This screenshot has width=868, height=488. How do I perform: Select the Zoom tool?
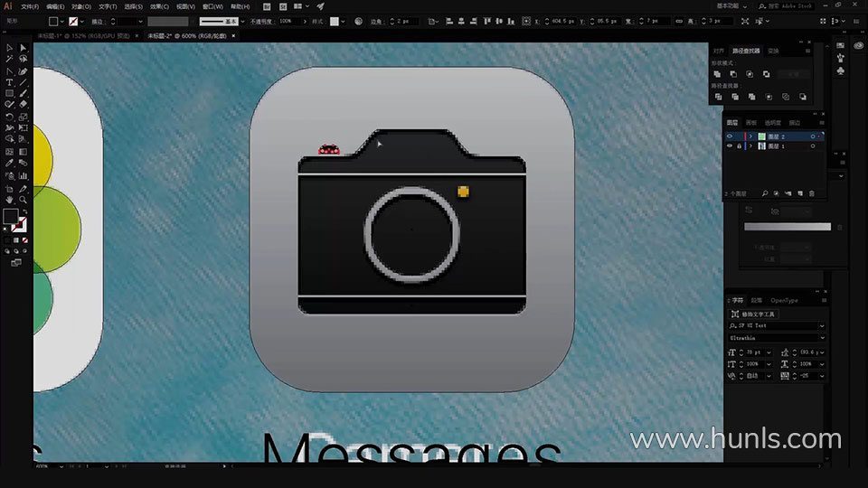pyautogui.click(x=23, y=200)
